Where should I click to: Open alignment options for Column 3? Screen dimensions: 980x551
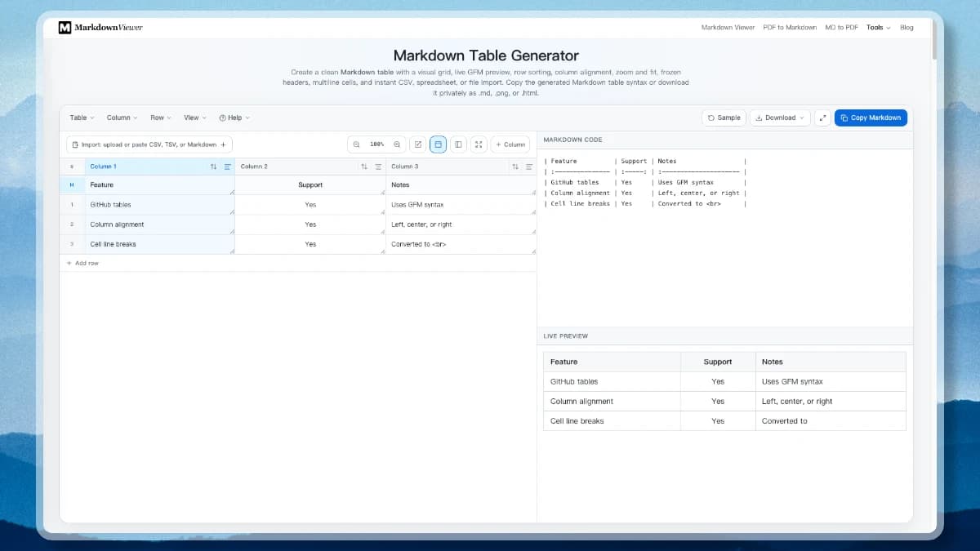pyautogui.click(x=529, y=167)
